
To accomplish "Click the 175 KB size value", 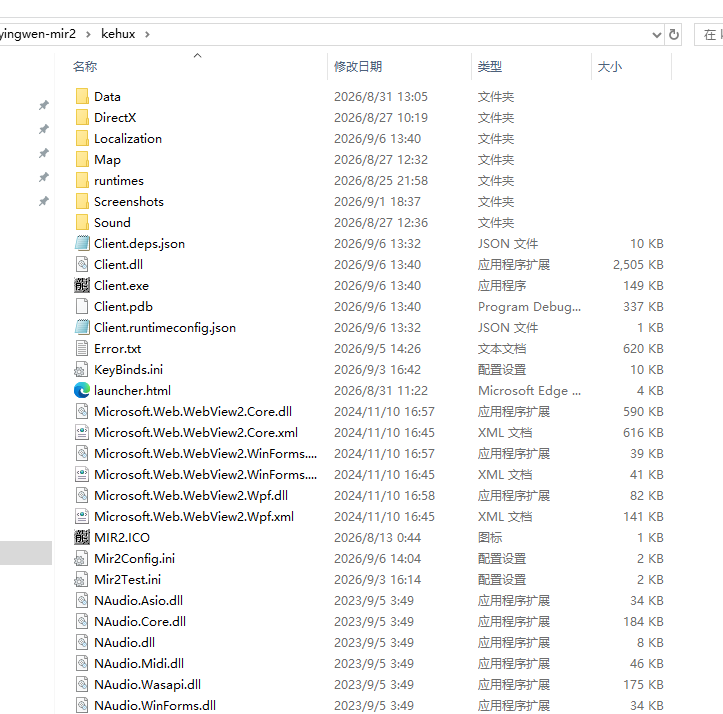I will click(643, 684).
